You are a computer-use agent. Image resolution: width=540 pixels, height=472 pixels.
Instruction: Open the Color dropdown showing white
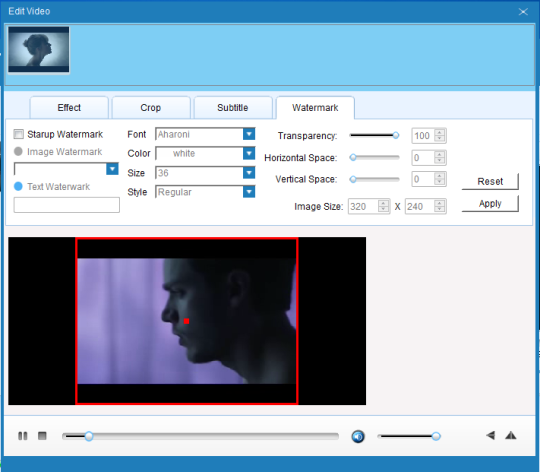(x=249, y=153)
